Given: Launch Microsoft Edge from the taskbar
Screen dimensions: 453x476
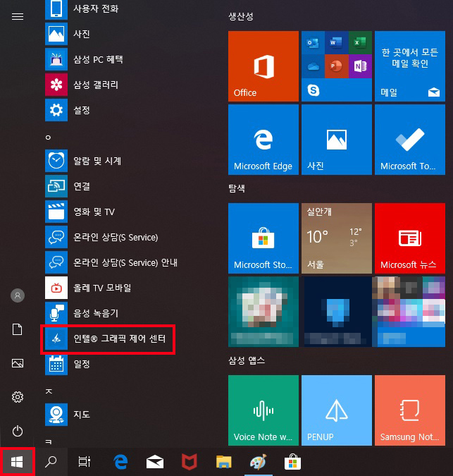Looking at the screenshot, I should pyautogui.click(x=120, y=462).
